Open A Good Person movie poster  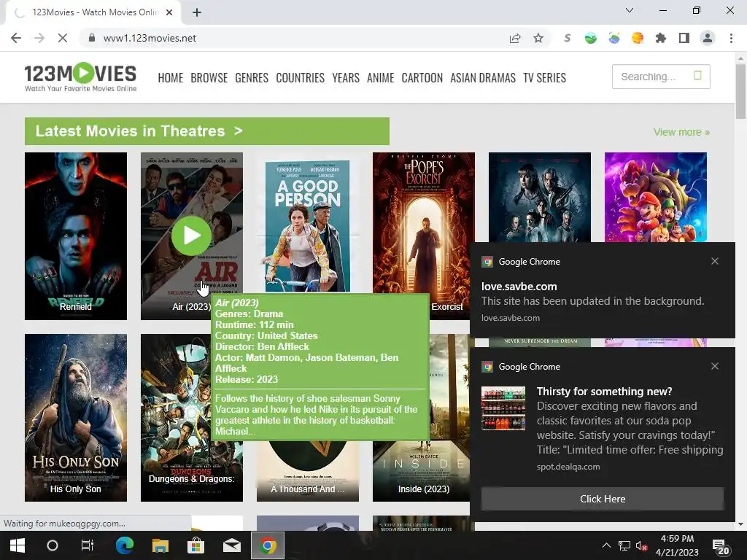point(308,224)
